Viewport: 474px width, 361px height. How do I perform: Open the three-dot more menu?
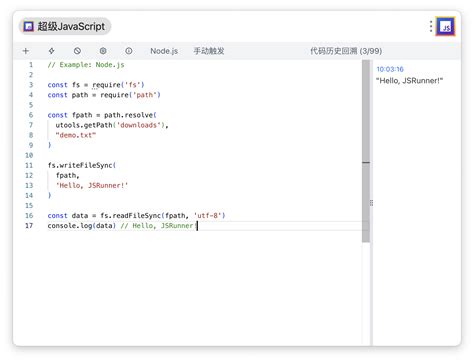431,27
